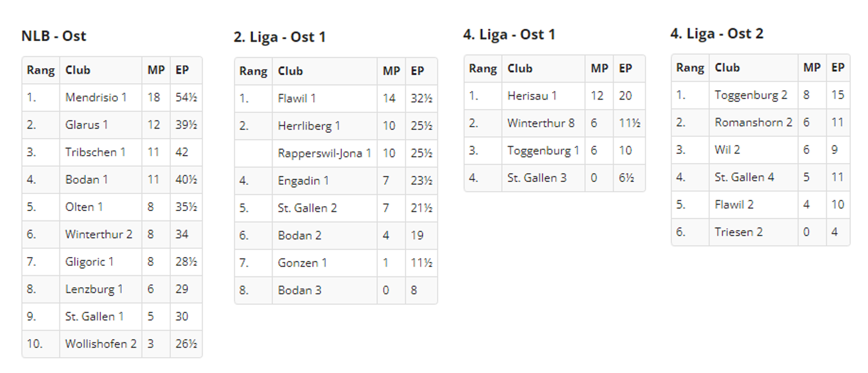Click the Winterthur 2 club name
The image size is (868, 373).
(x=98, y=234)
